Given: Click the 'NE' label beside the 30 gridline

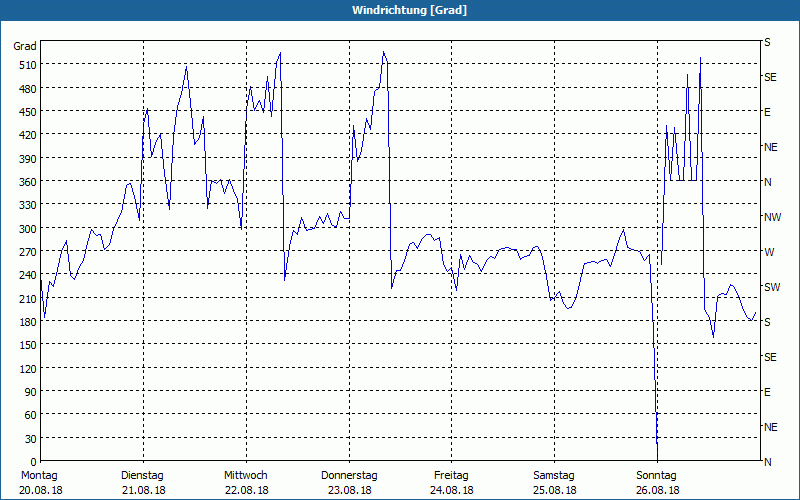Looking at the screenshot, I should point(771,427).
